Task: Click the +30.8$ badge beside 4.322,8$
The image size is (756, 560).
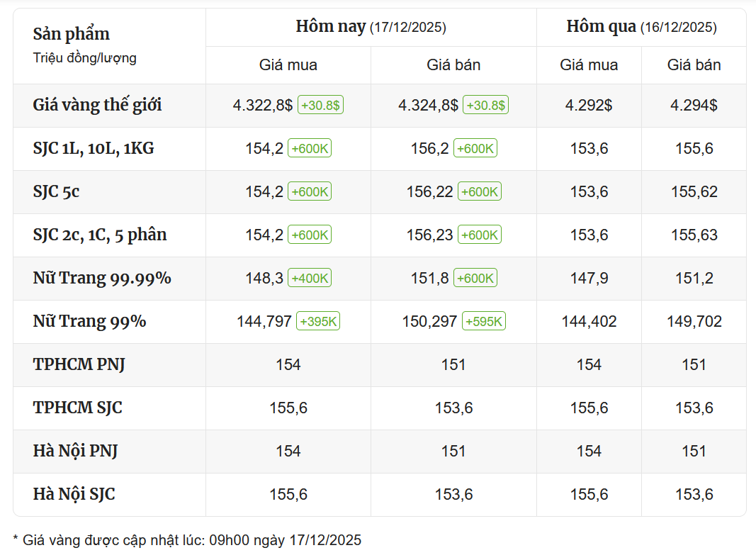Action: (x=320, y=106)
